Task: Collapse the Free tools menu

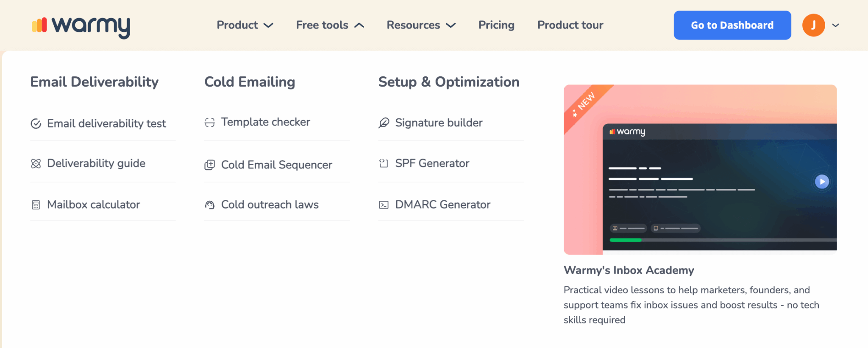Action: pos(330,25)
